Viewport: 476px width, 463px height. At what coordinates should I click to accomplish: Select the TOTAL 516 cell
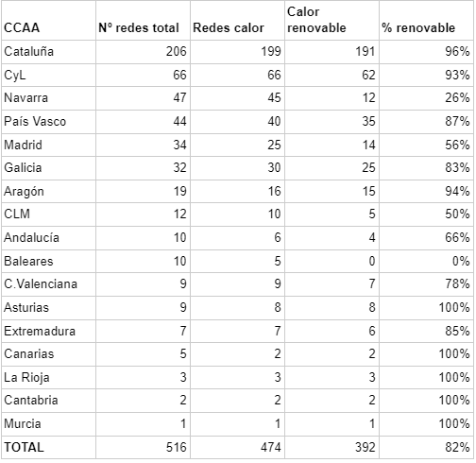coord(143,448)
